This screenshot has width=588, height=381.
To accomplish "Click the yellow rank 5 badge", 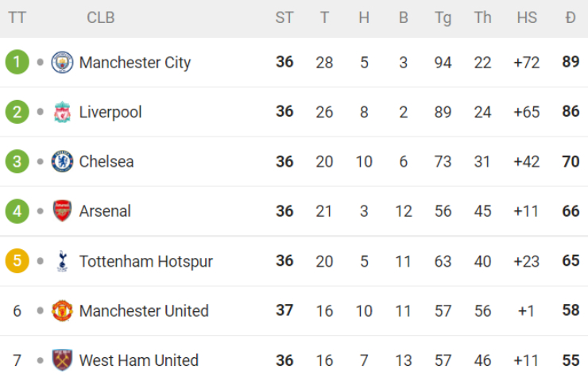I will pyautogui.click(x=17, y=261).
